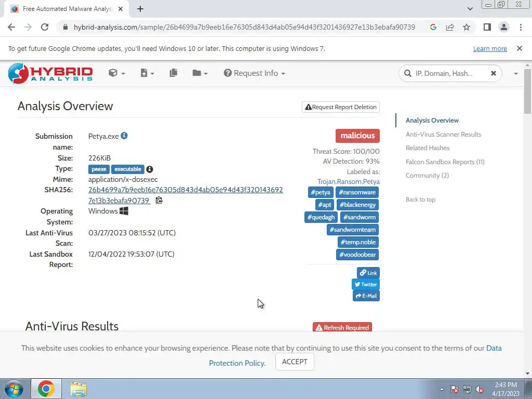
Task: Click the Hybrid Analysis logo
Action: 50,73
